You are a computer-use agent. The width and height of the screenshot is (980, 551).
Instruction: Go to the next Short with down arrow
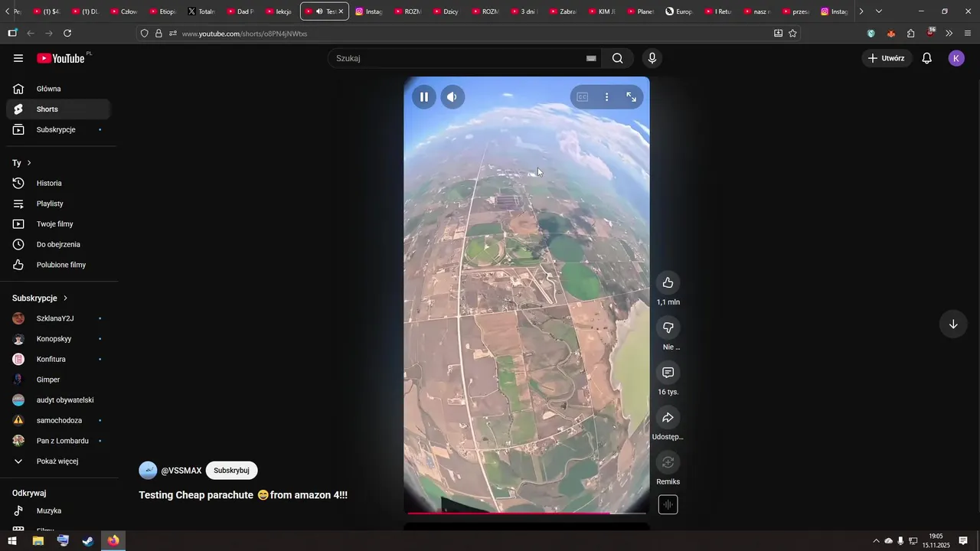pyautogui.click(x=953, y=324)
